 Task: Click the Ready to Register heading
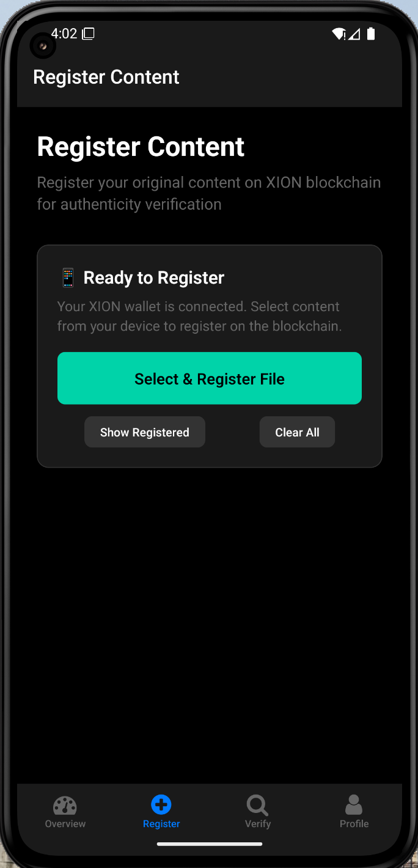coord(154,278)
